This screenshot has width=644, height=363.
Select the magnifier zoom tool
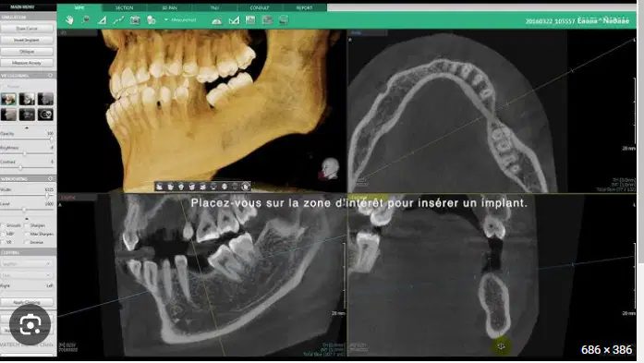click(85, 20)
